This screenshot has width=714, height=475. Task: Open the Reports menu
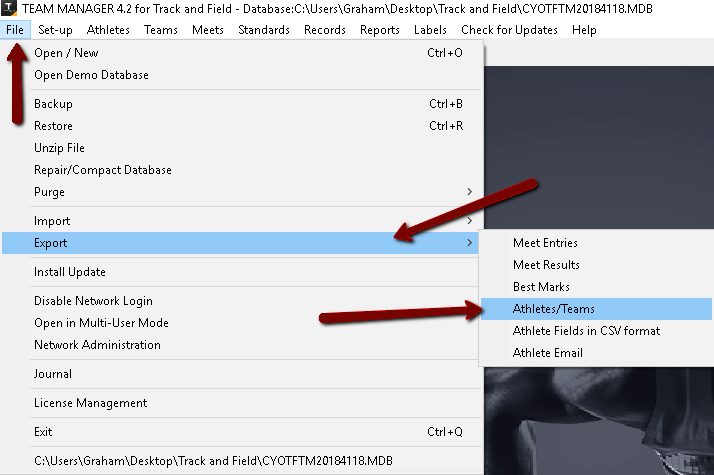click(x=380, y=30)
